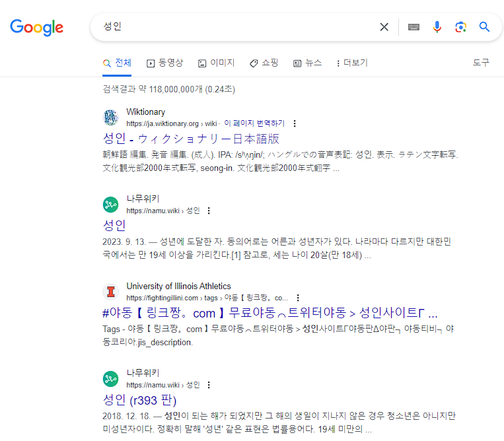This screenshot has height=441, width=504.
Task: Open options menu for fightingillini.com result
Action: 298,298
